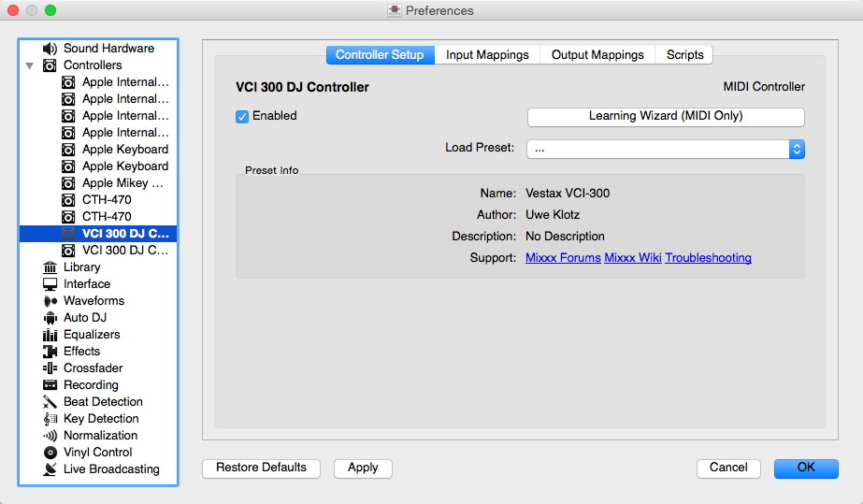
Task: Click the Sound Hardware speaker icon
Action: pyautogui.click(x=50, y=49)
